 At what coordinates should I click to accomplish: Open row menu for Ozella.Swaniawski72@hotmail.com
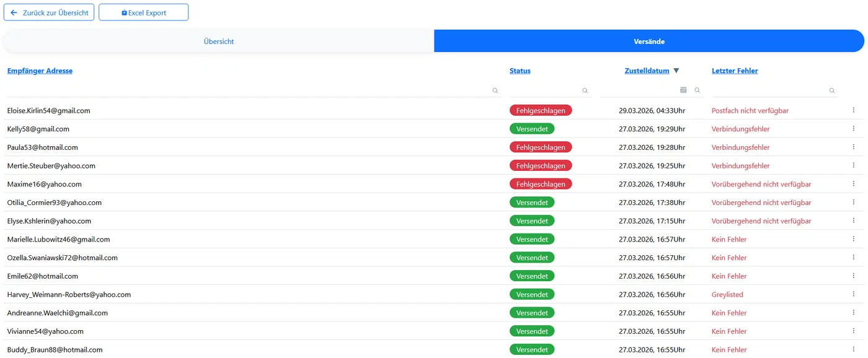click(x=853, y=258)
